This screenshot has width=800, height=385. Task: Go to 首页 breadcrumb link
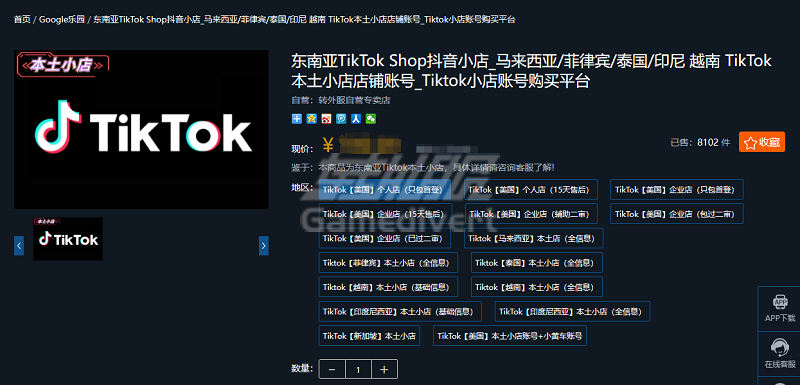click(x=22, y=20)
